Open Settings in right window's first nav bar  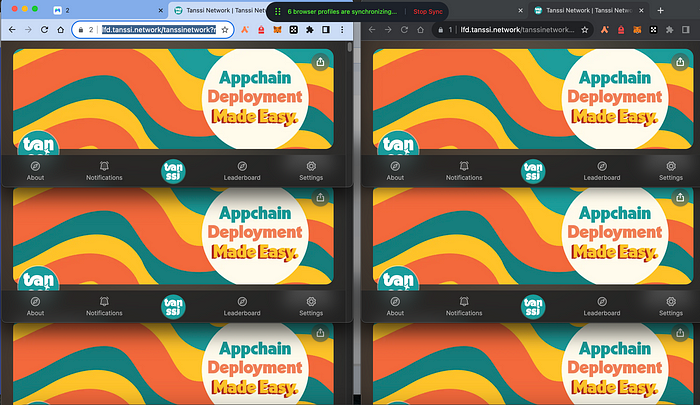[671, 171]
